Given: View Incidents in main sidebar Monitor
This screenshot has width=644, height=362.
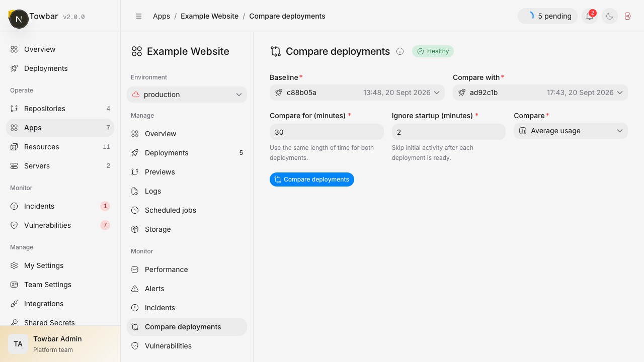Looking at the screenshot, I should [60, 206].
